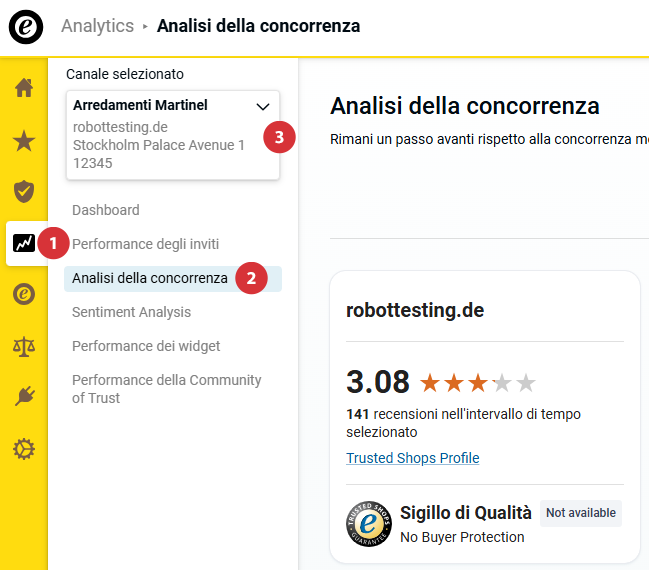The width and height of the screenshot is (649, 570).
Task: Open Performance della Community of Trust
Action: tap(166, 389)
